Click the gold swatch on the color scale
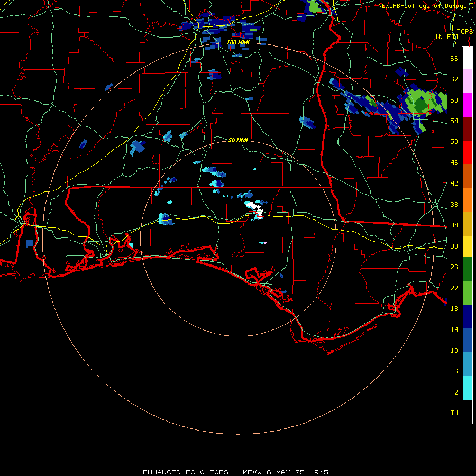The height and width of the screenshot is (476, 476). click(x=467, y=224)
